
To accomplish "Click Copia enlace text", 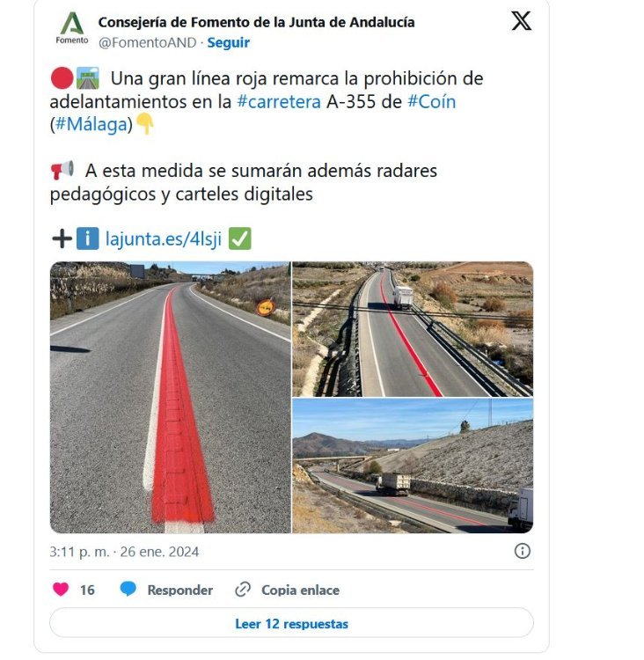I will [x=300, y=590].
